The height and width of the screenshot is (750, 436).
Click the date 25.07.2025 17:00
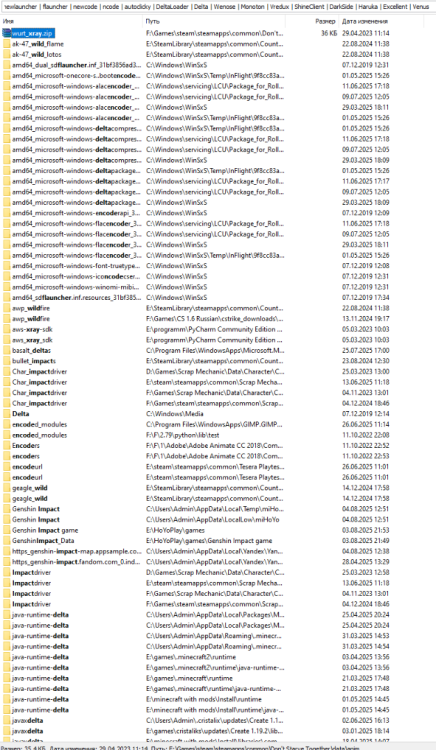coord(366,351)
